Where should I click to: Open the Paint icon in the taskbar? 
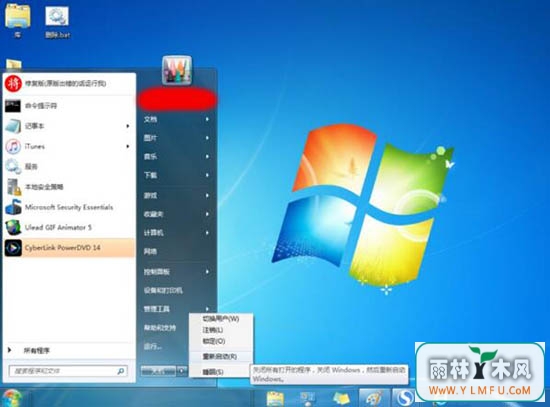pyautogui.click(x=374, y=398)
